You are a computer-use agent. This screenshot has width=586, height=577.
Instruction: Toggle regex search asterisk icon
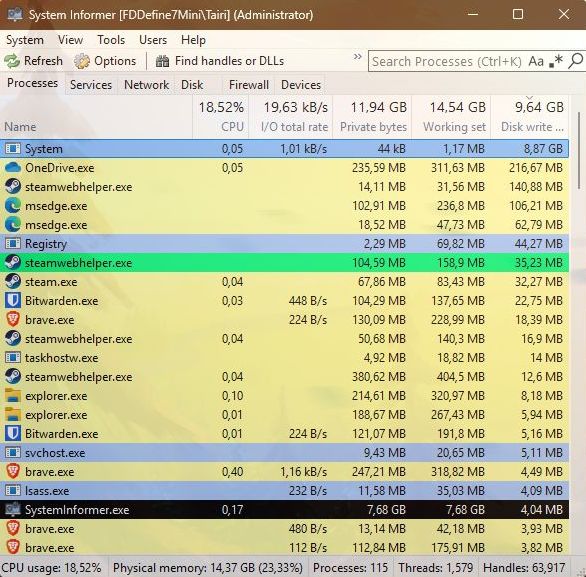(556, 61)
